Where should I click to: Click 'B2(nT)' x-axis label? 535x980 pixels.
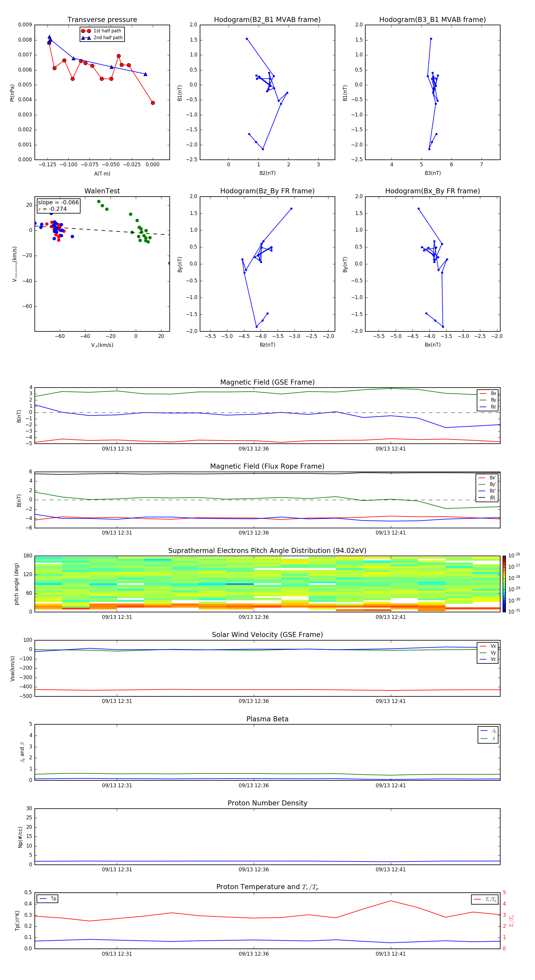click(x=267, y=173)
